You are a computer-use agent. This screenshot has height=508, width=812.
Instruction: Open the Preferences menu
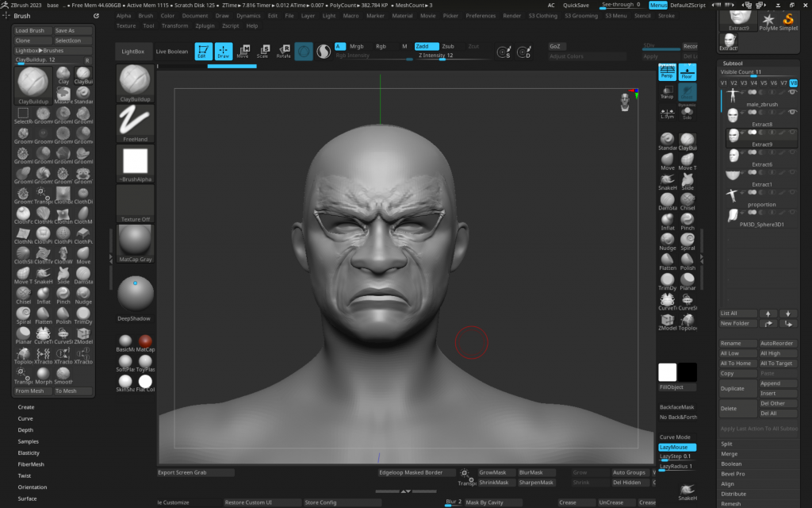pos(481,15)
